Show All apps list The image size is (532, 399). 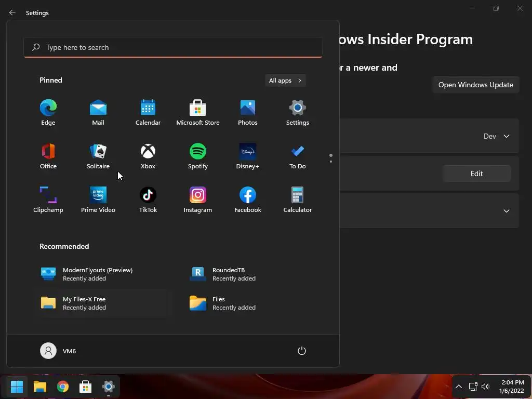pos(285,81)
